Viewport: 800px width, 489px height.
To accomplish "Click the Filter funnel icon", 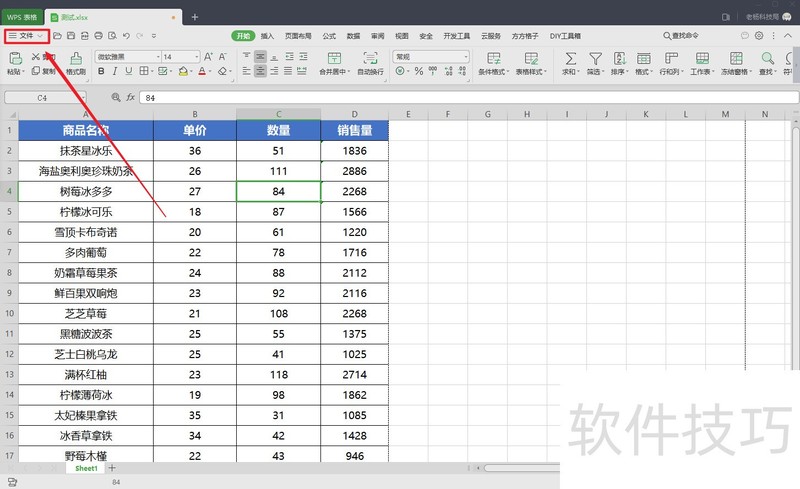I will click(x=595, y=58).
